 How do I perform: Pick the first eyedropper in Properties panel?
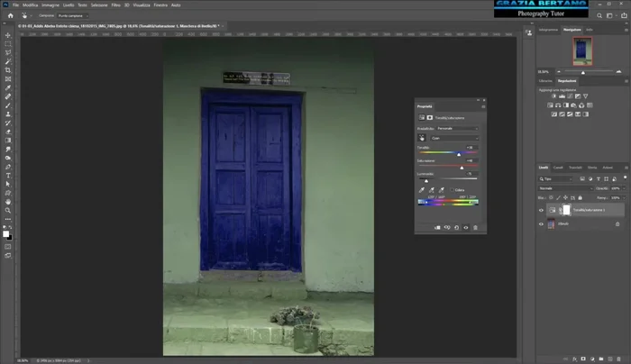[422, 190]
